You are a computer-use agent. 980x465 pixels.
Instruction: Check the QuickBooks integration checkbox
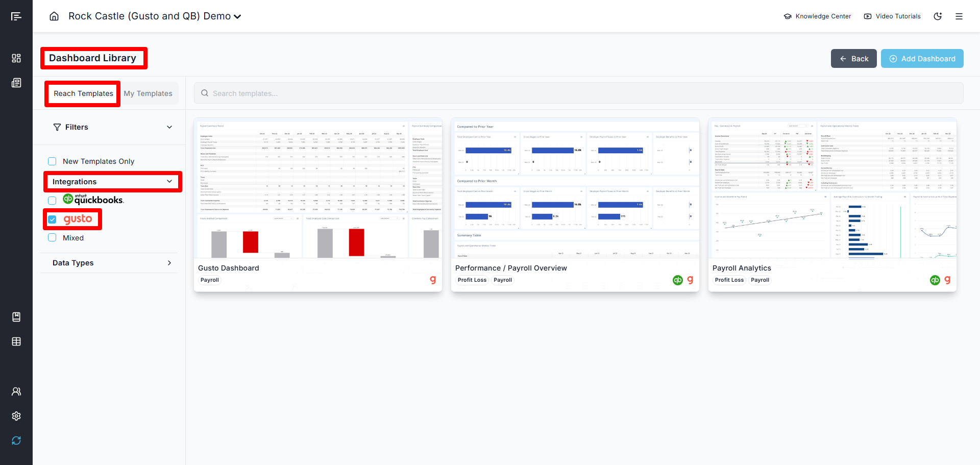52,201
